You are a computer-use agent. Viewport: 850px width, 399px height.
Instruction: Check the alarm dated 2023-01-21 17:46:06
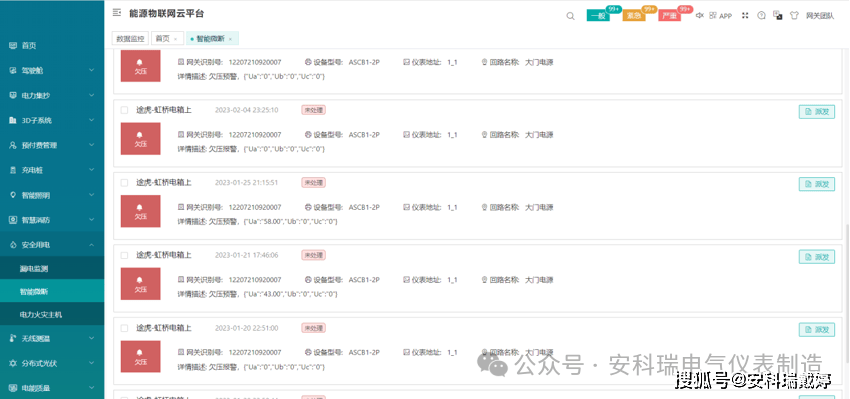(x=125, y=255)
